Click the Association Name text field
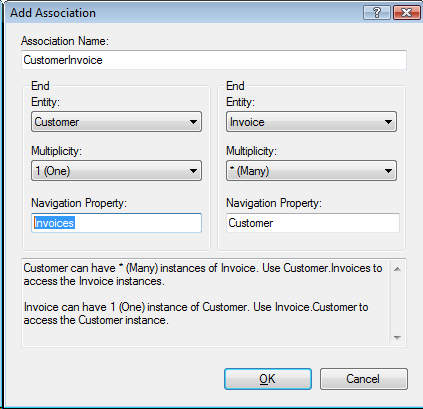Screen dimensions: 423x409 (x=214, y=60)
